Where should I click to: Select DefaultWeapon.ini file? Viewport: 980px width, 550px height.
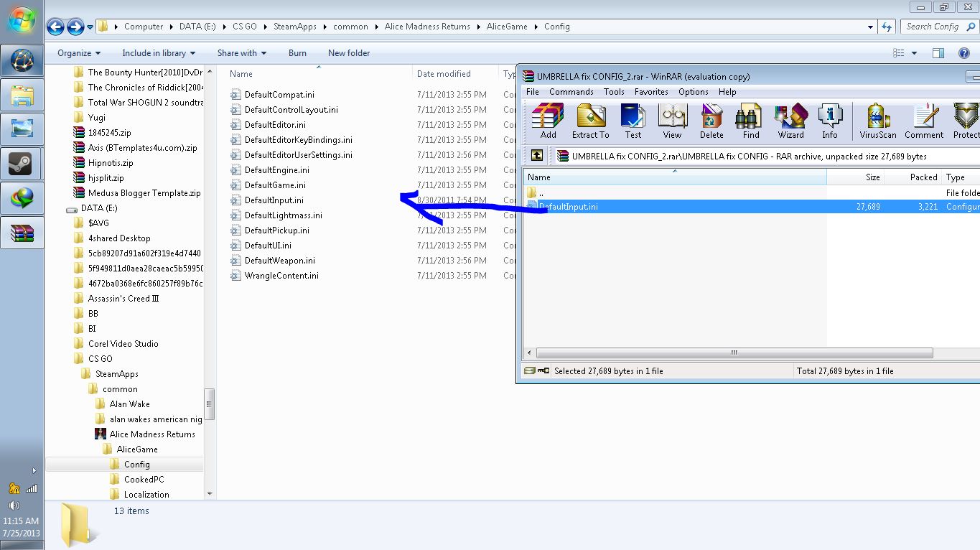(x=280, y=261)
